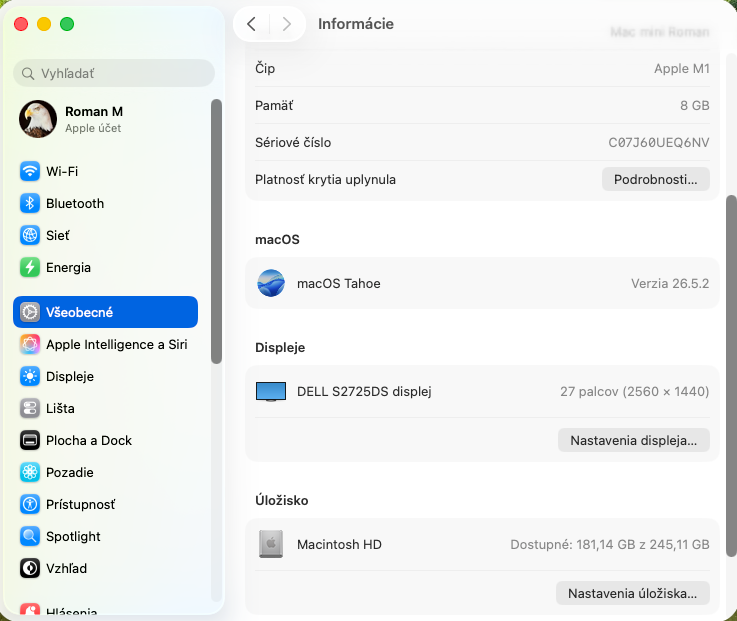Focus the Vyhľadať search field
This screenshot has height=621, width=737.
[114, 73]
